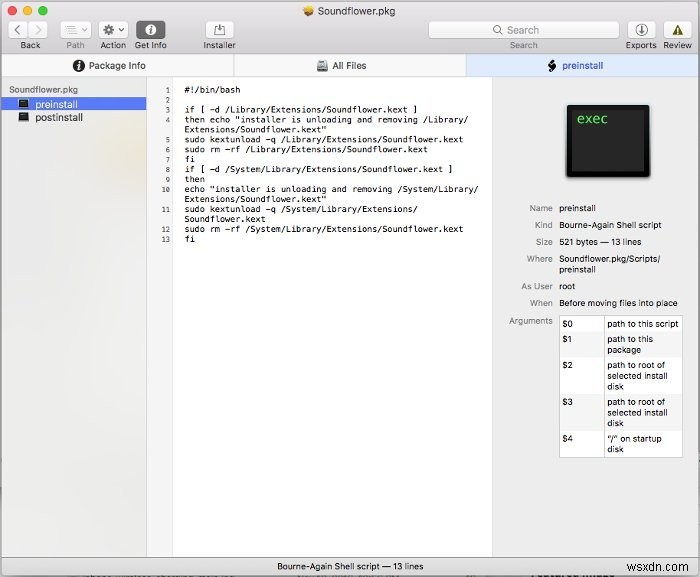
Task: Click the magnifying glass in search box
Action: point(499,30)
